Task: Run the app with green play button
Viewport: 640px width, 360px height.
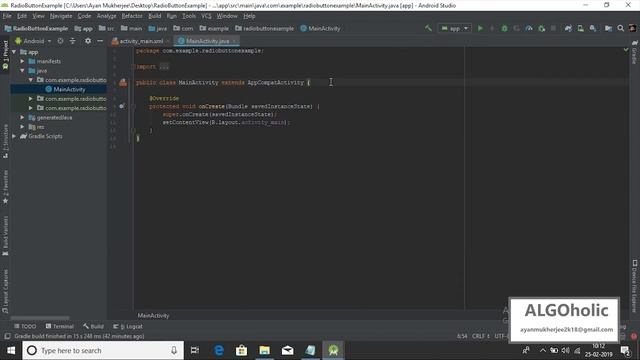Action: tap(480, 28)
